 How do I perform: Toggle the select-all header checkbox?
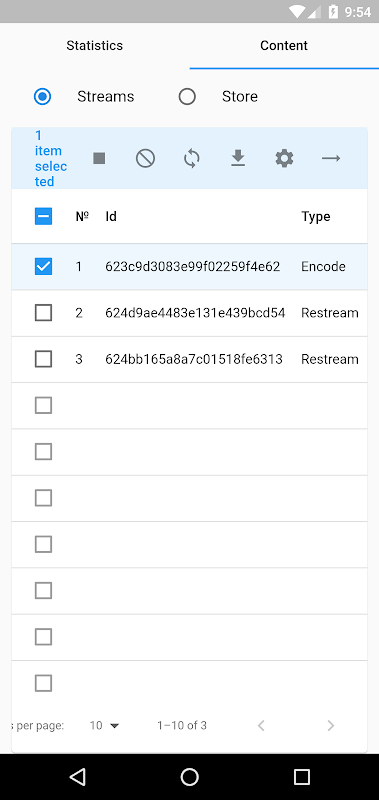43,216
